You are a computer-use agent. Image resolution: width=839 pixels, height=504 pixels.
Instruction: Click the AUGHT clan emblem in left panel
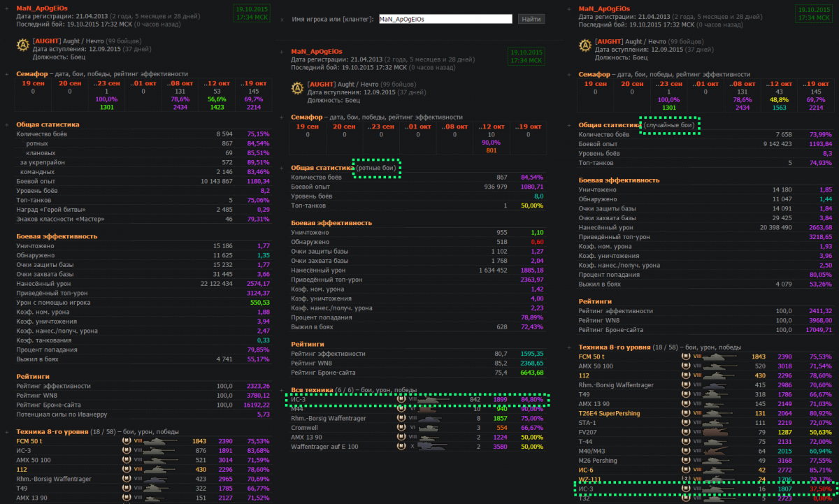(22, 46)
